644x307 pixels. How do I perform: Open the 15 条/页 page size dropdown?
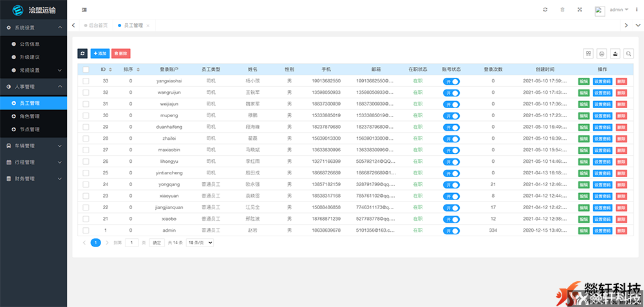click(x=200, y=243)
